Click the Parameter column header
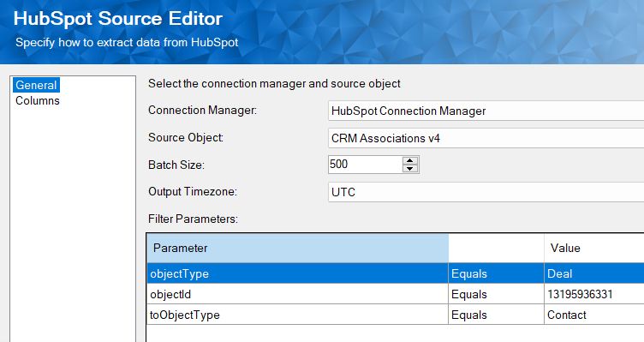Viewport: 644px width, 342px height. tap(297, 249)
